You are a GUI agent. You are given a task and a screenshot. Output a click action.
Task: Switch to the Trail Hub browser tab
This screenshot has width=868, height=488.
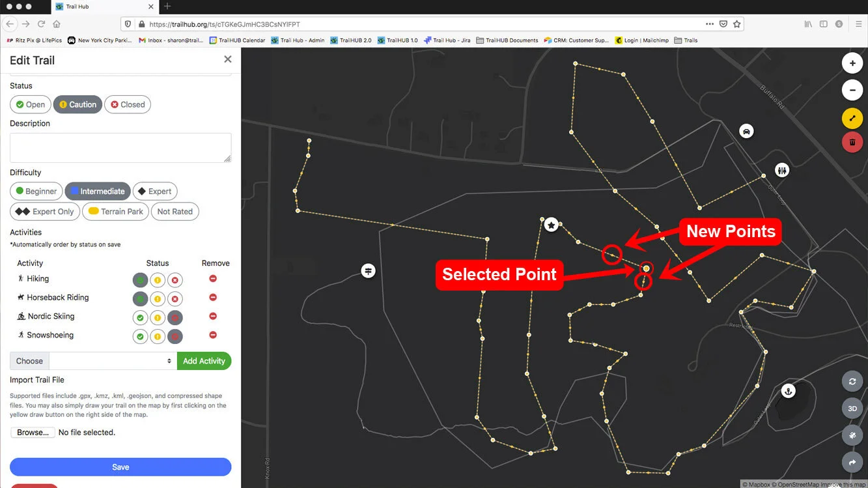[104, 7]
